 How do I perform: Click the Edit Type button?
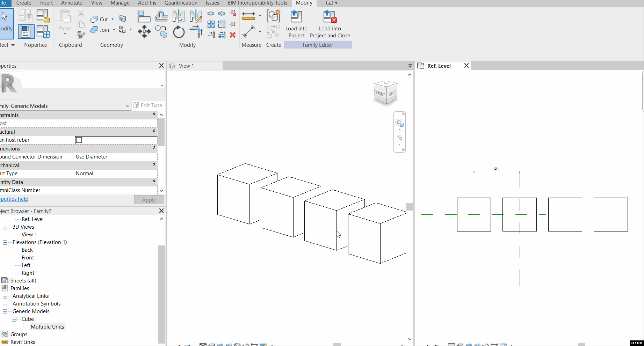coord(148,105)
